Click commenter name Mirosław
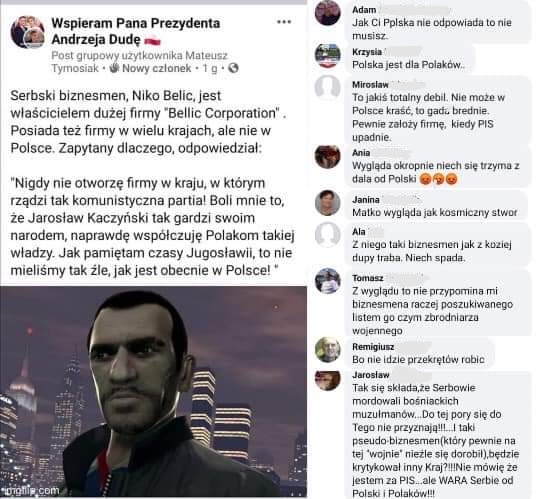Viewport: 539px width, 499px height. coord(370,85)
